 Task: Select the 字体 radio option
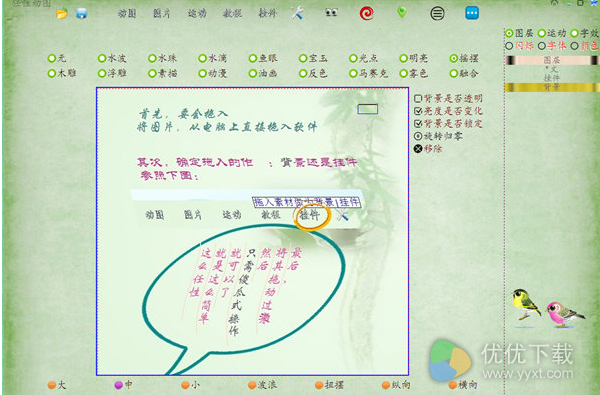point(552,46)
